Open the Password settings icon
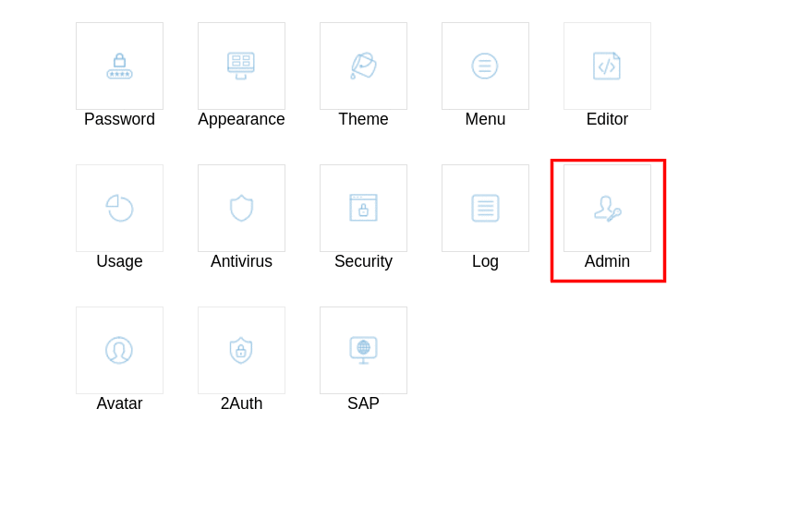812x517 pixels. coord(119,66)
